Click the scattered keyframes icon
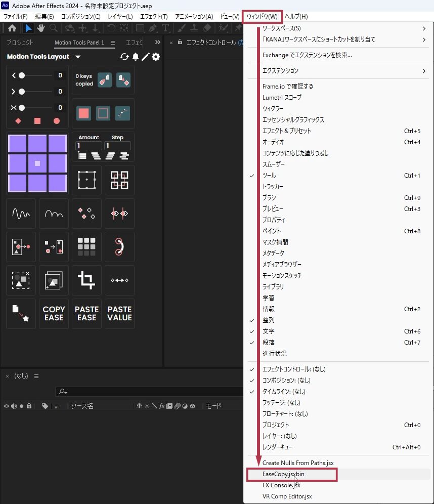The height and width of the screenshot is (504, 434). [x=86, y=214]
